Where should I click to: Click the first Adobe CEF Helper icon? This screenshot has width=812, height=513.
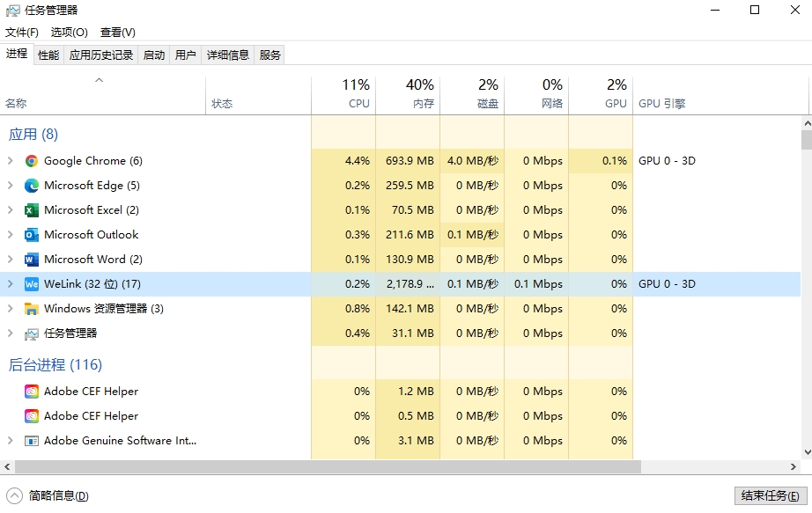click(x=32, y=392)
